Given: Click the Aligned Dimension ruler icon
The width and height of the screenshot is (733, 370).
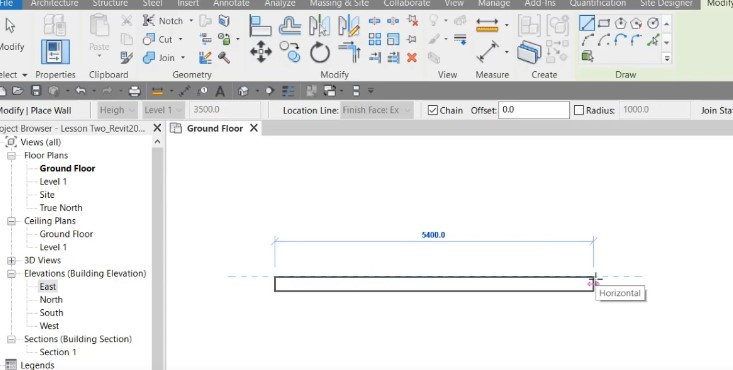Looking at the screenshot, I should click(x=487, y=25).
